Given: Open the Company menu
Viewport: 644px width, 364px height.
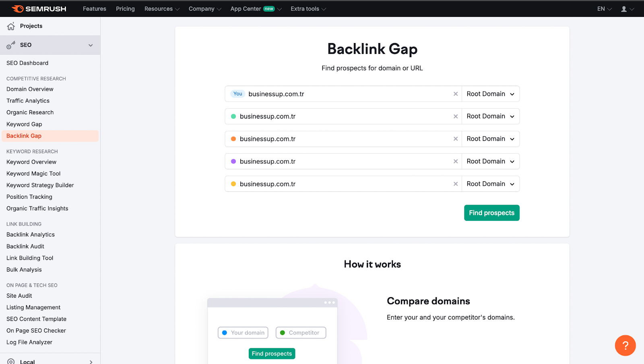Looking at the screenshot, I should (x=205, y=9).
